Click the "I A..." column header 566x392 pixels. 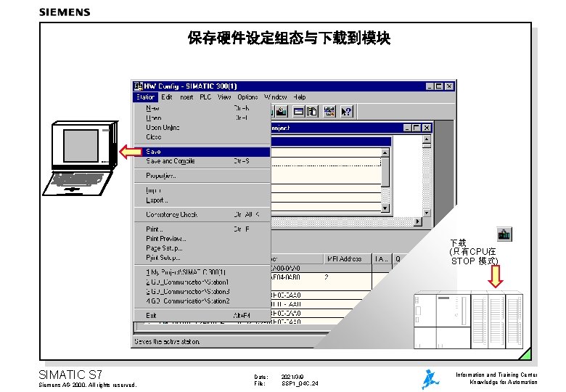click(382, 259)
